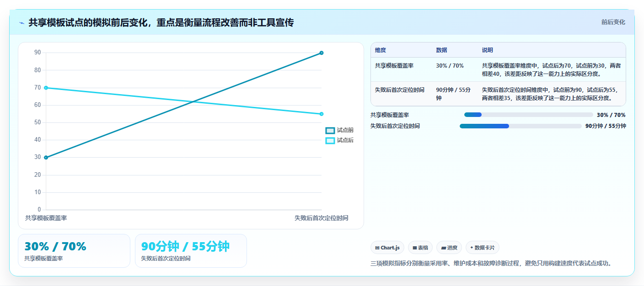Open the 30% / 70% stat card

[x=74, y=251]
